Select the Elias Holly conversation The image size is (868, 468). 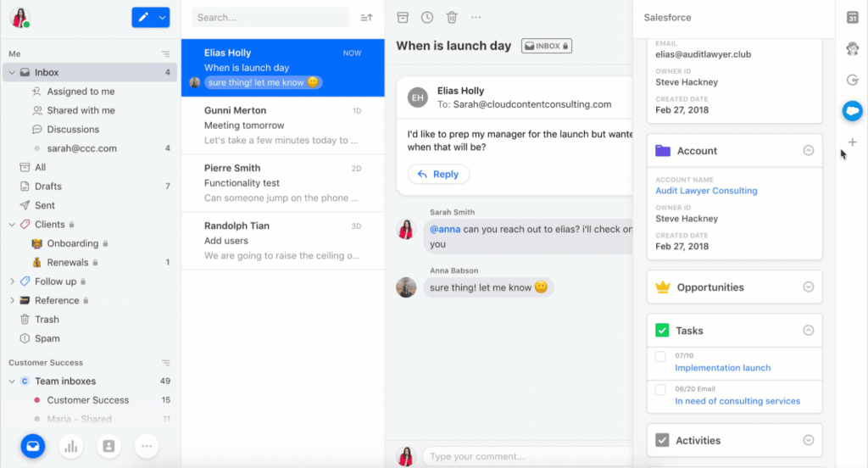pos(283,68)
